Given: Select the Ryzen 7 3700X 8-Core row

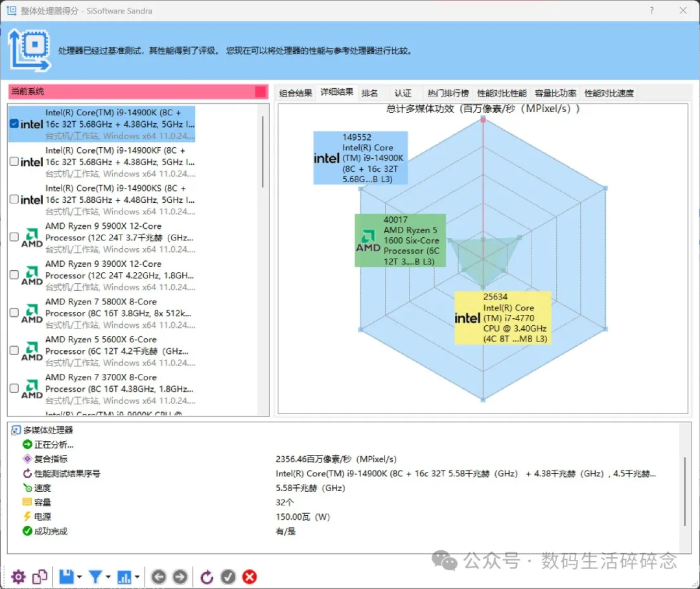Looking at the screenshot, I should tap(102, 389).
